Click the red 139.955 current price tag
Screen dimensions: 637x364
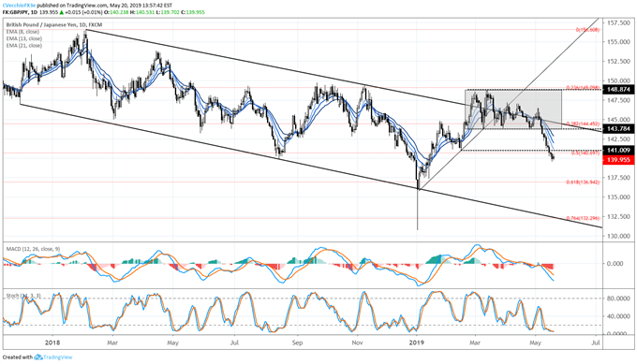(618, 160)
